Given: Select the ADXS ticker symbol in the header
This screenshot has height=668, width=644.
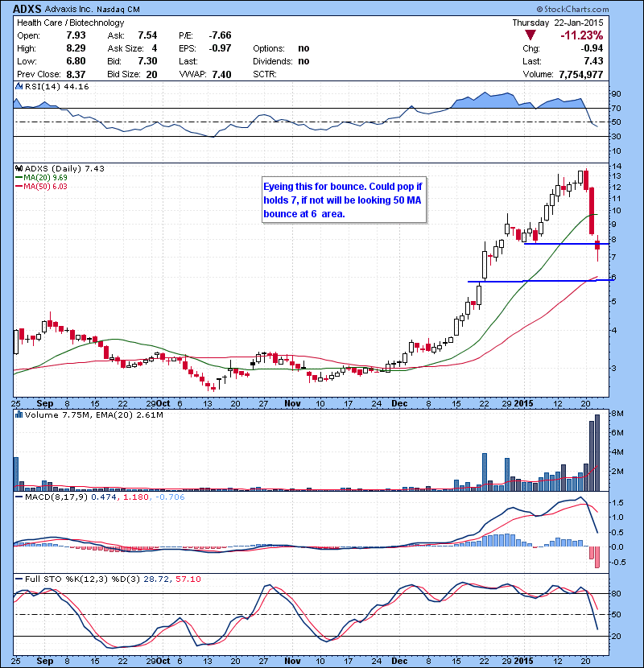Looking at the screenshot, I should (27, 9).
